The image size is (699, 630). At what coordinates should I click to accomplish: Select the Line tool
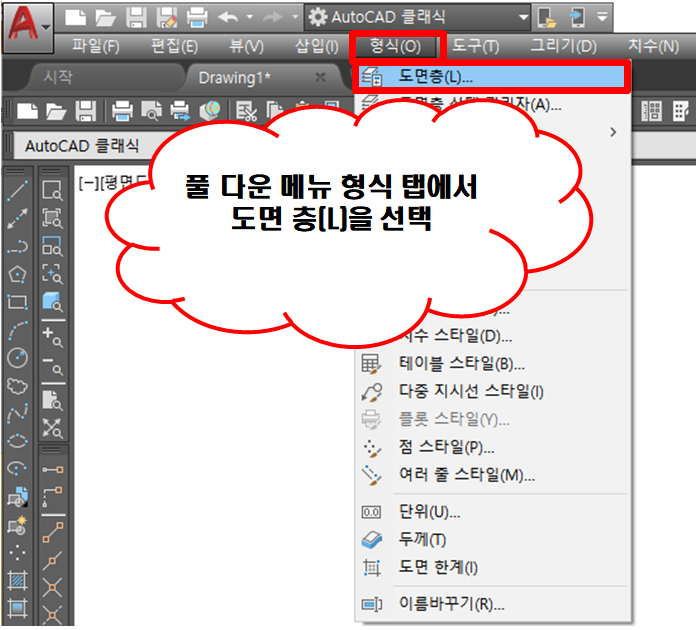[x=17, y=191]
